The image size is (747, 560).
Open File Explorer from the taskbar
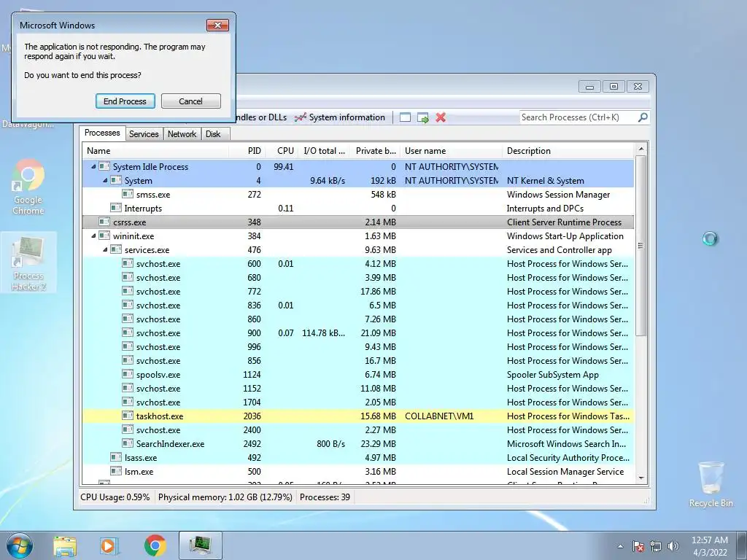65,545
